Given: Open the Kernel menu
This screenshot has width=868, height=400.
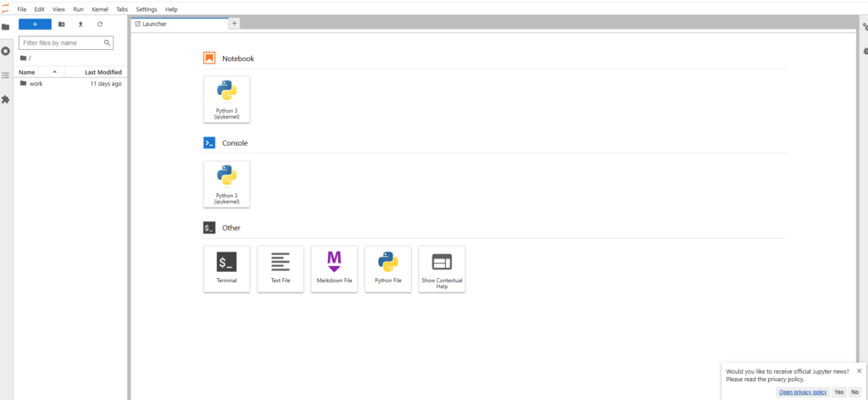Looking at the screenshot, I should coord(100,9).
